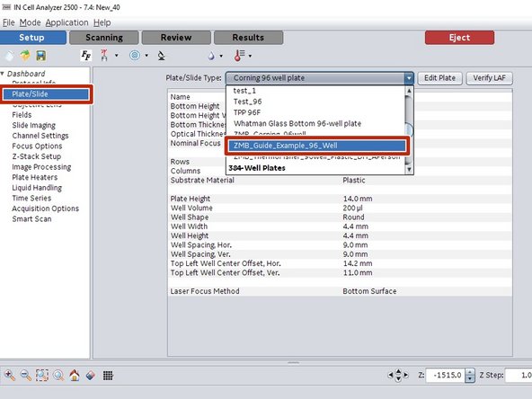Click scroll down arrow in plate type list
This screenshot has height=399, width=532.
(x=409, y=169)
